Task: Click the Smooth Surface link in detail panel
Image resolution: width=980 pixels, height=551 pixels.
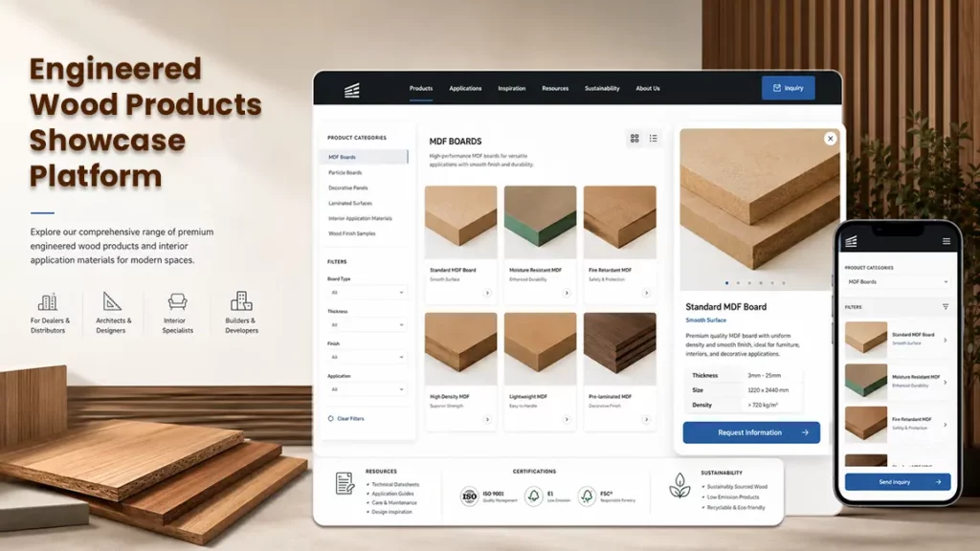Action: 705,320
